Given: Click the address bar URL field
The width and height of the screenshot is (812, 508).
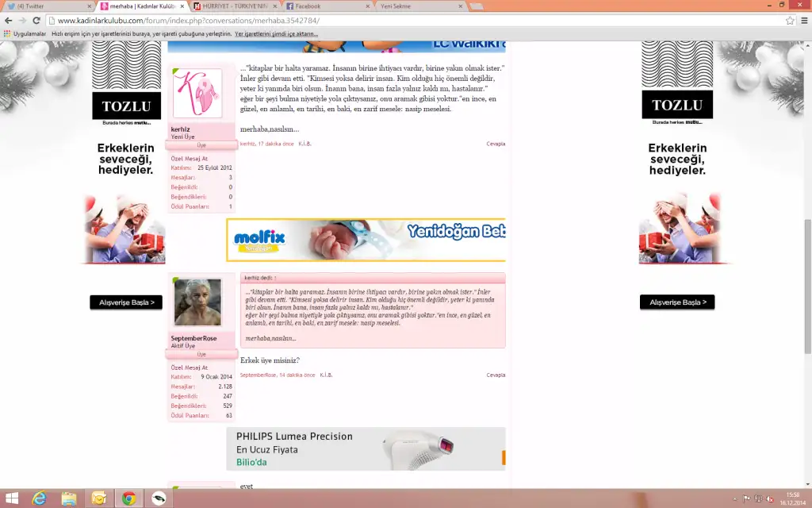Looking at the screenshot, I should [396, 20].
